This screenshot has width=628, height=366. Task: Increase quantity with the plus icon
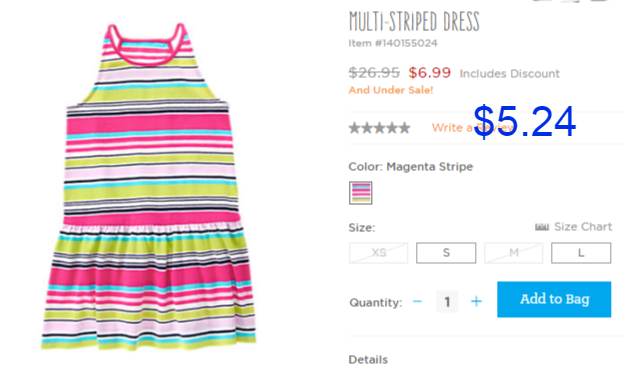click(476, 301)
